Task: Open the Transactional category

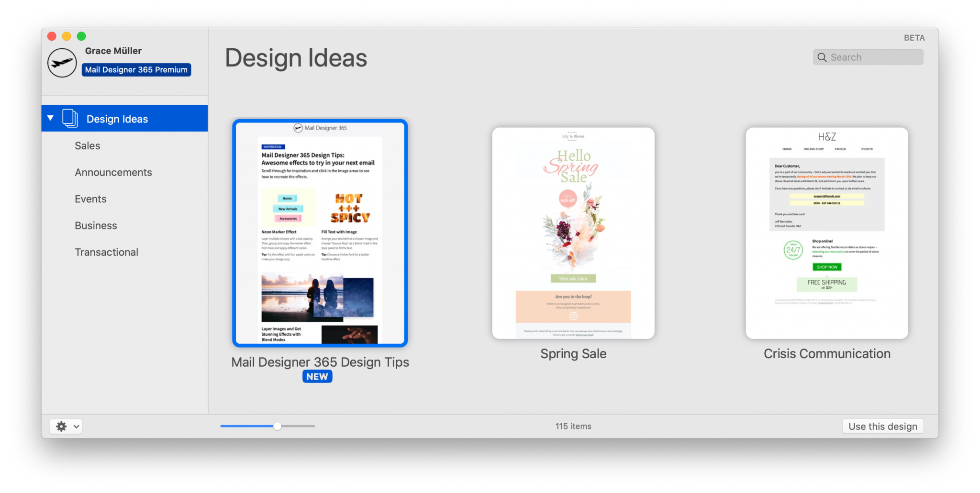Action: pos(106,252)
